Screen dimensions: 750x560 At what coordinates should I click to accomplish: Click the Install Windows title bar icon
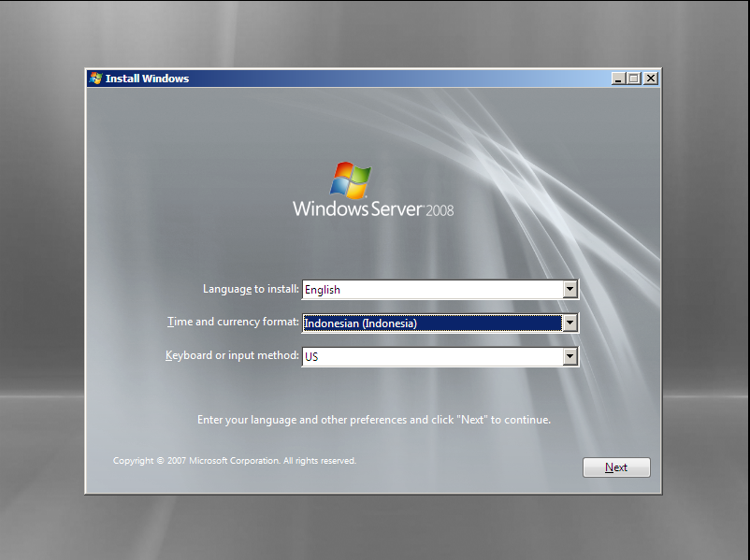pos(95,78)
